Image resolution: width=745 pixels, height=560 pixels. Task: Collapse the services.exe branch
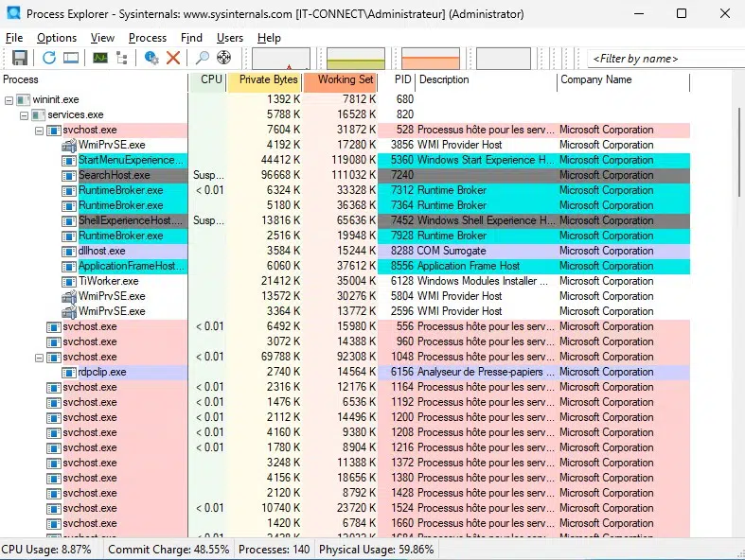(25, 114)
